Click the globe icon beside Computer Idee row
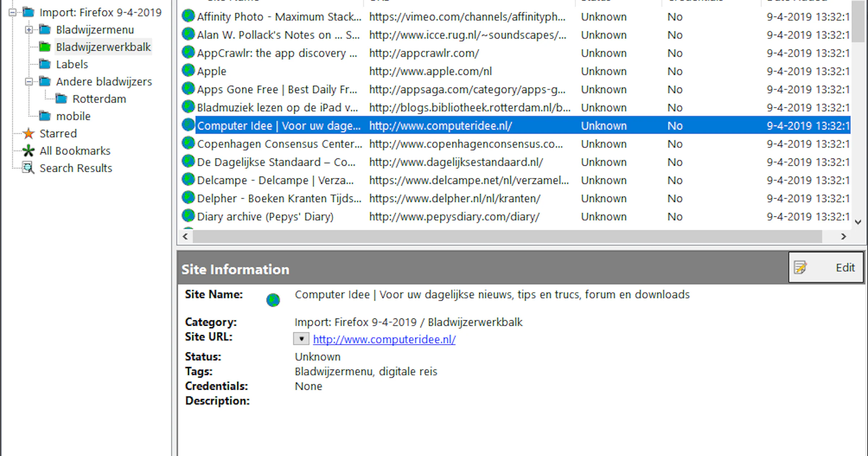Screen dimensions: 868x456 click(x=188, y=125)
